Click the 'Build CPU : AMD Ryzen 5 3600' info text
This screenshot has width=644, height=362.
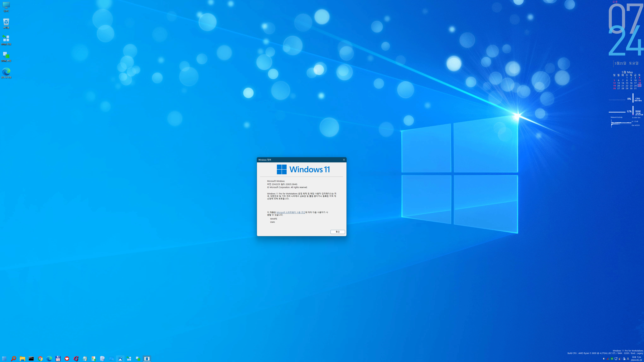click(x=605, y=353)
